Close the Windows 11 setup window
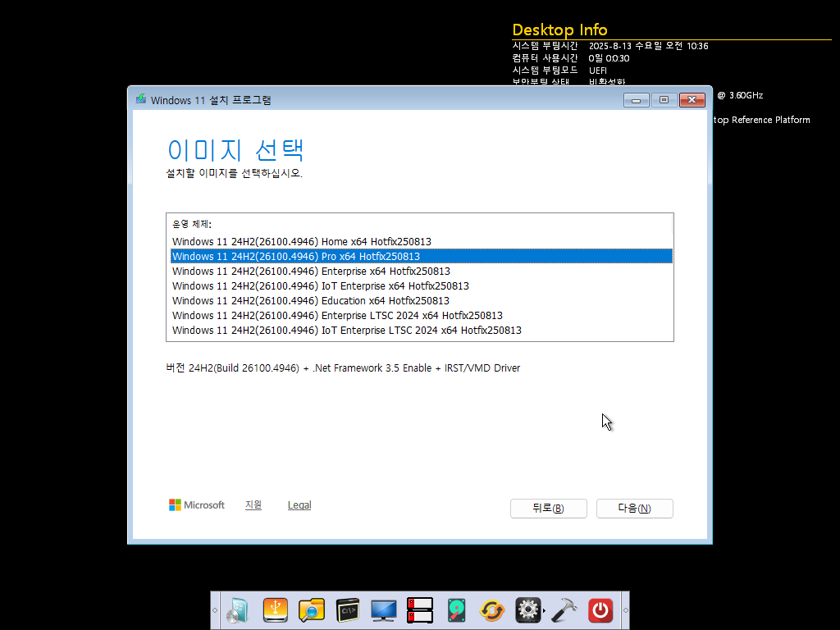The width and height of the screenshot is (840, 630). 692,100
